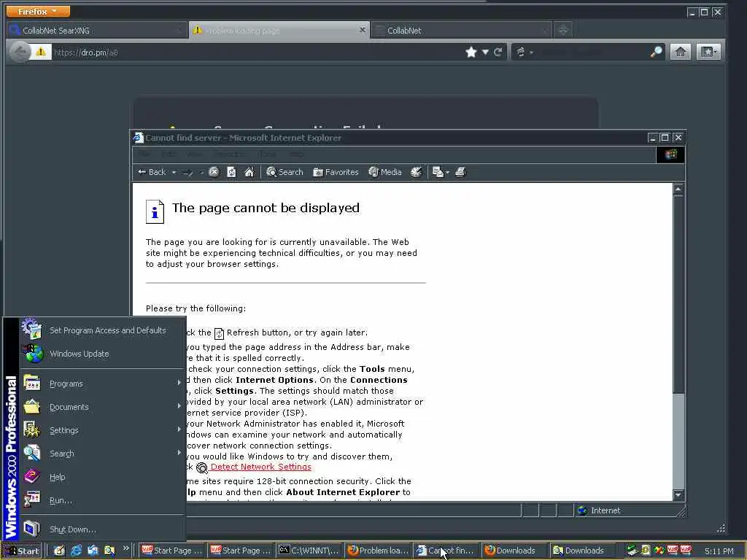This screenshot has height=560, width=747.
Task: Launch Internet Explorer from Quick Launch
Action: tap(76, 551)
